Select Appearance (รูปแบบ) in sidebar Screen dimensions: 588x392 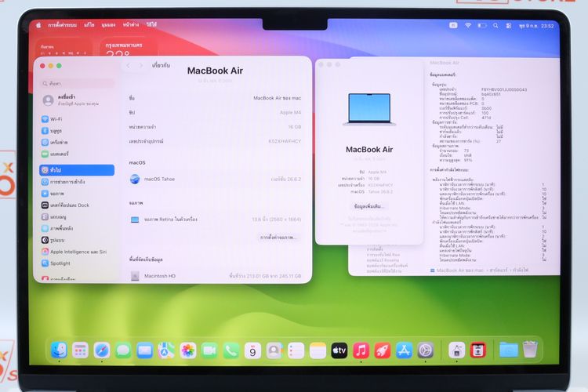coord(77,240)
